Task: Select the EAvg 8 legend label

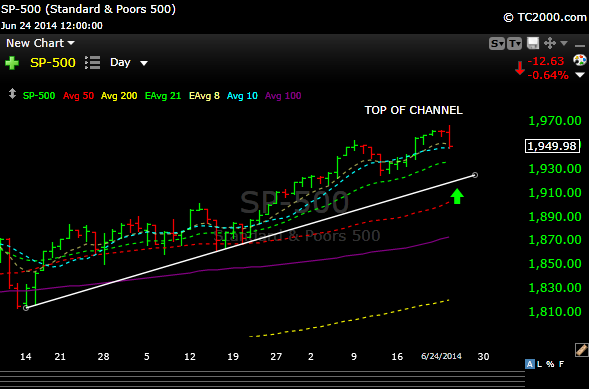Action: 204,96
